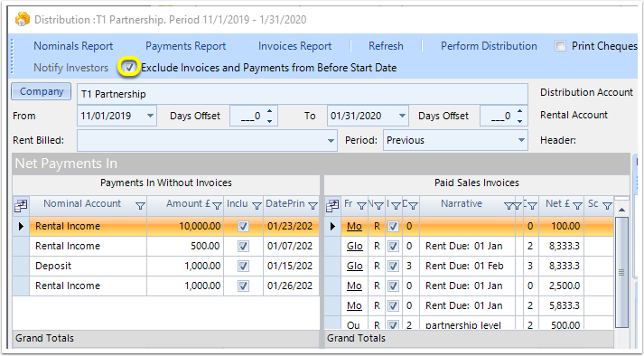644x356 pixels.
Task: Open the Nominals Report
Action: pos(73,46)
